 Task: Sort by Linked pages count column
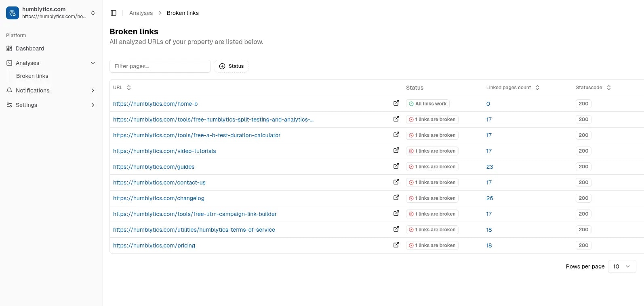pyautogui.click(x=513, y=88)
